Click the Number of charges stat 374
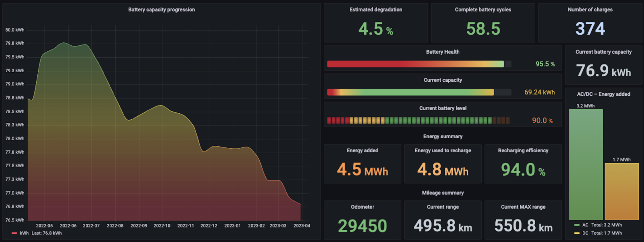644x242 pixels. click(590, 29)
